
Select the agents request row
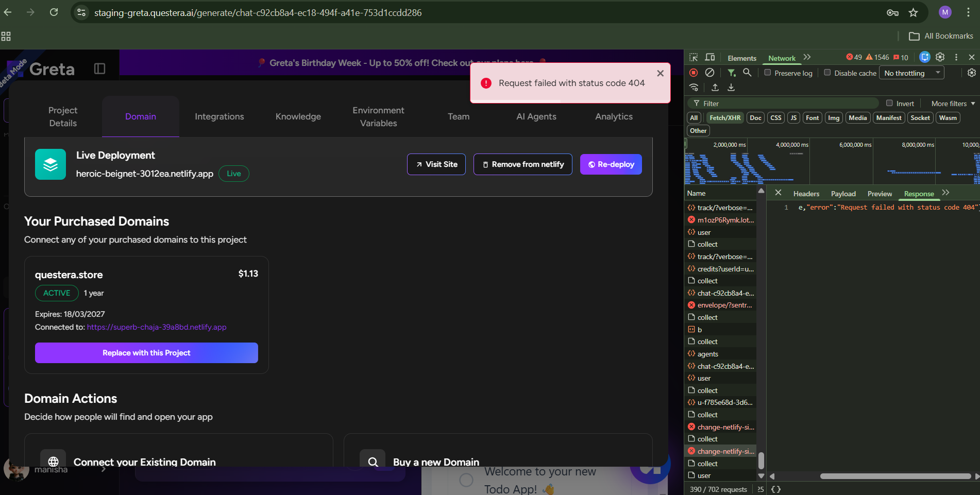click(x=721, y=354)
